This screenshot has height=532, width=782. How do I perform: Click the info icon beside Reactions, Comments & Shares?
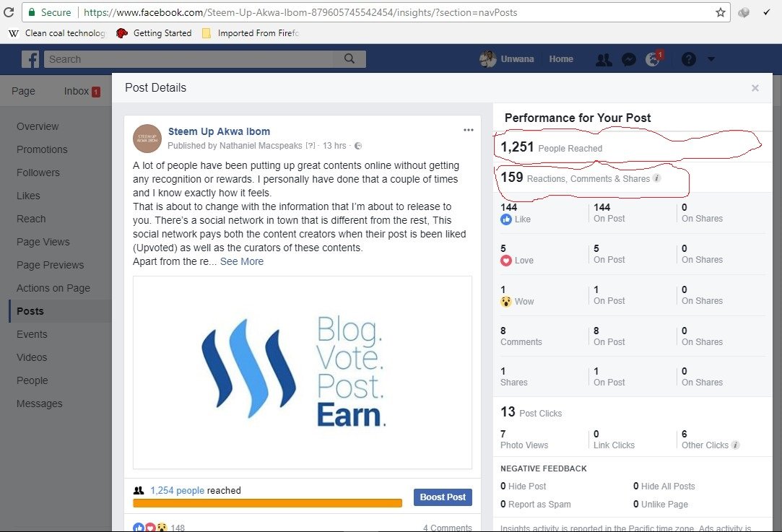point(657,178)
